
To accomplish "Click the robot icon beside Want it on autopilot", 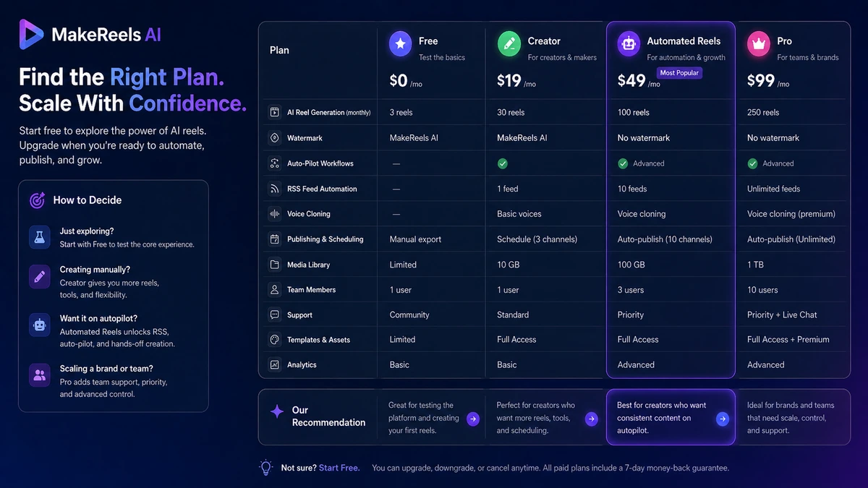I will point(40,325).
